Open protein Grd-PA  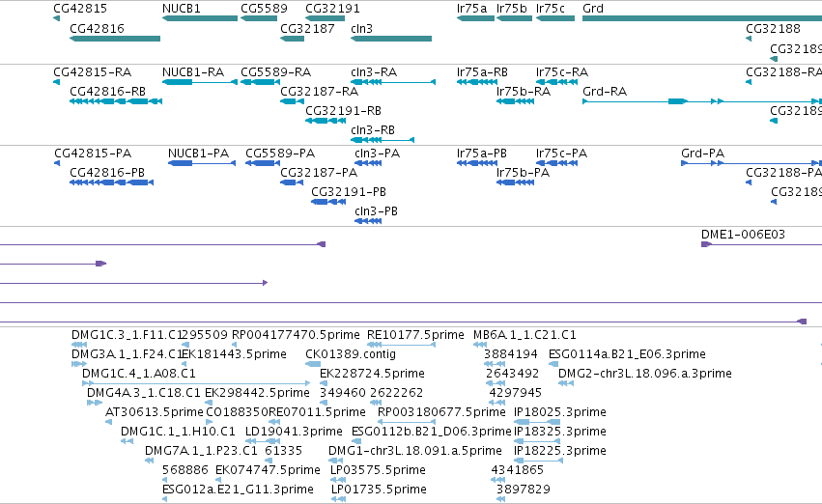pyautogui.click(x=702, y=154)
